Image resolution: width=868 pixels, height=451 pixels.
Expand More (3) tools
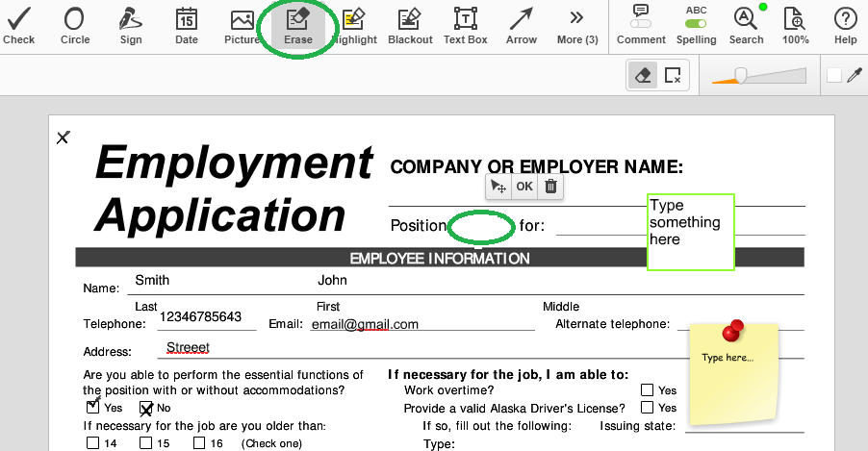coord(577,26)
